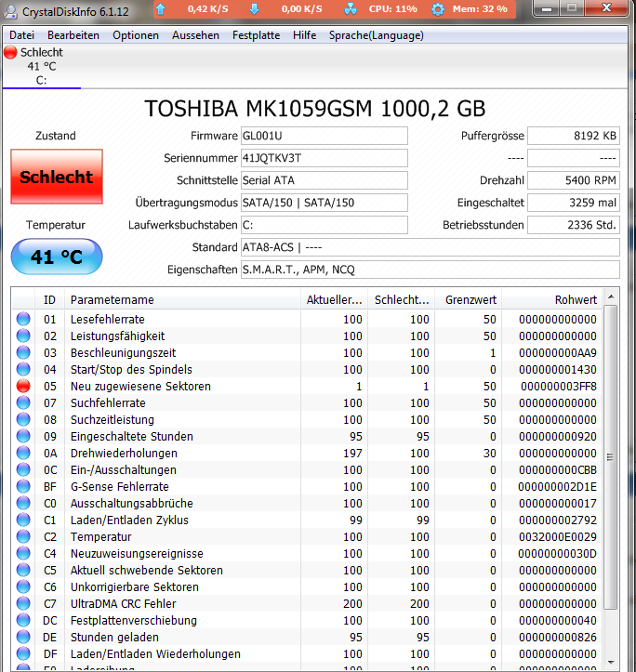The image size is (636, 672).
Task: Click the Eingeschaltet field 3259 mal
Action: 574,203
